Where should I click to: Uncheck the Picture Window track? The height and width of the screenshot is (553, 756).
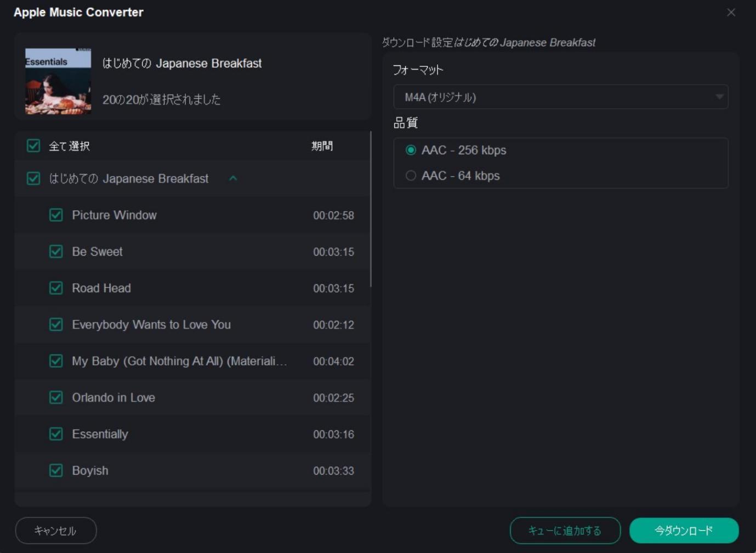56,215
